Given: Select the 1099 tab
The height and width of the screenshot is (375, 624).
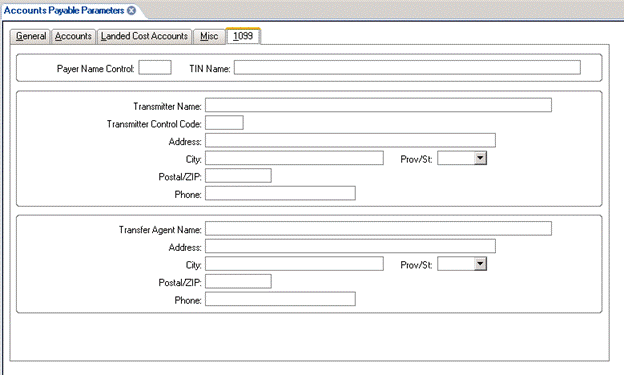Looking at the screenshot, I should click(x=243, y=36).
